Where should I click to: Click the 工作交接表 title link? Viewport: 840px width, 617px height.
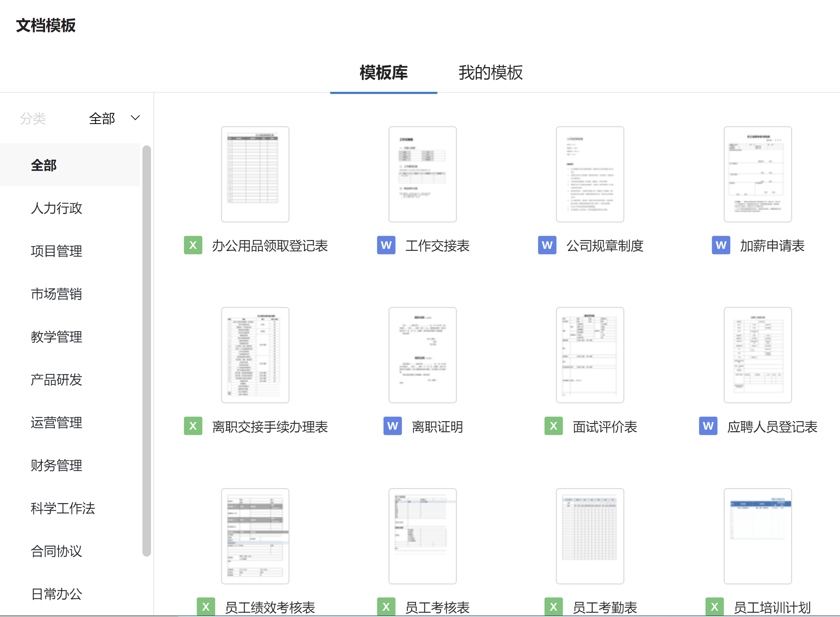click(x=437, y=246)
